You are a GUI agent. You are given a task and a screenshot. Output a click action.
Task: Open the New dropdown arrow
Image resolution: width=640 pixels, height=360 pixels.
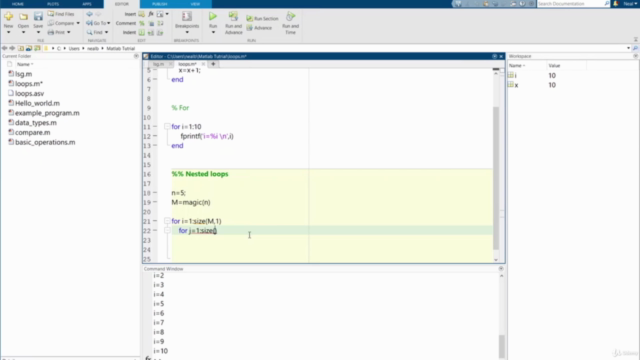(x=9, y=32)
